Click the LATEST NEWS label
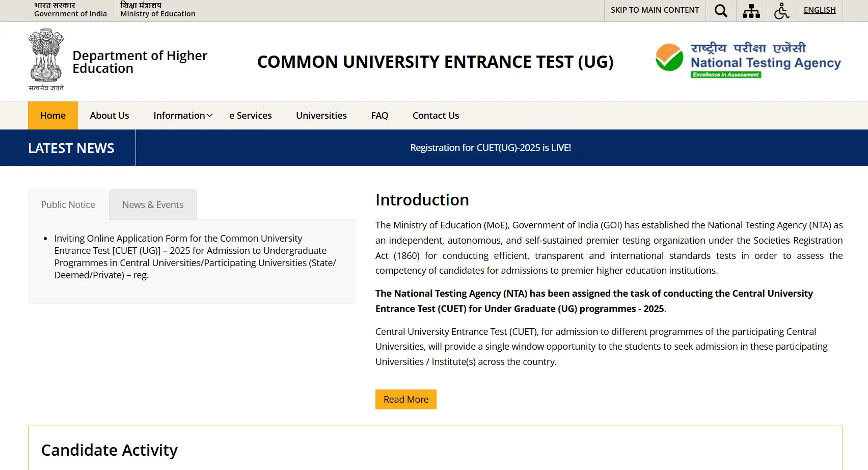Viewport: 868px width, 470px height. click(71, 148)
